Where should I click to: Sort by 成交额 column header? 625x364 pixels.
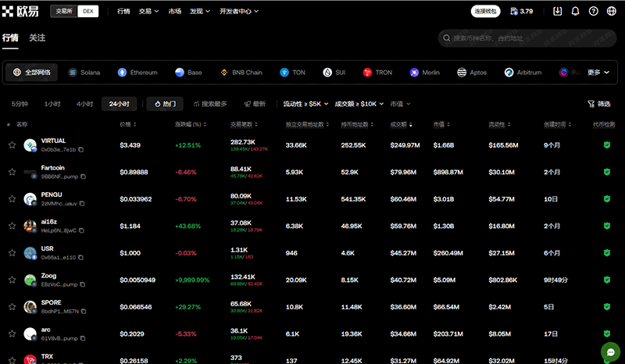401,124
